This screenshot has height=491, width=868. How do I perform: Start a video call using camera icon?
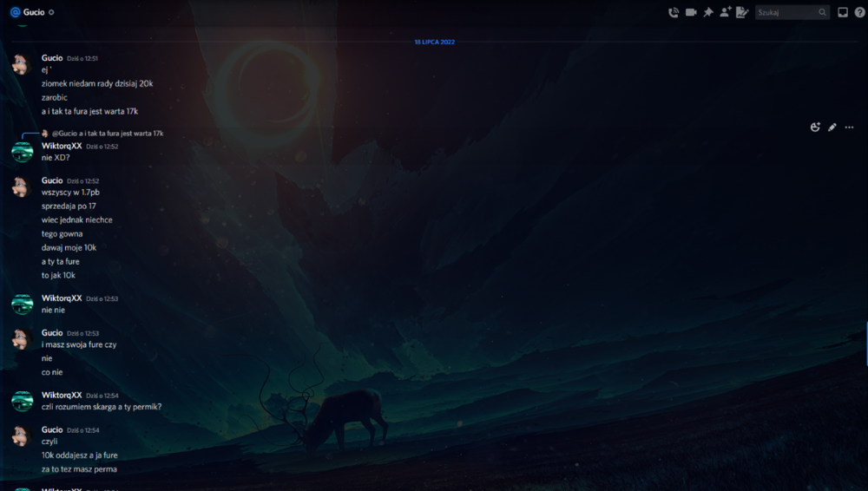(691, 12)
